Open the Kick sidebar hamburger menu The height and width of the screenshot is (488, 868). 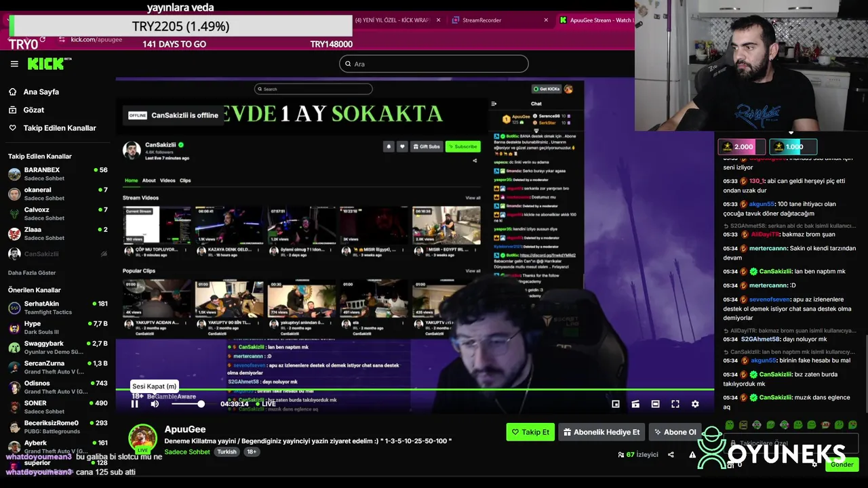pos(14,64)
